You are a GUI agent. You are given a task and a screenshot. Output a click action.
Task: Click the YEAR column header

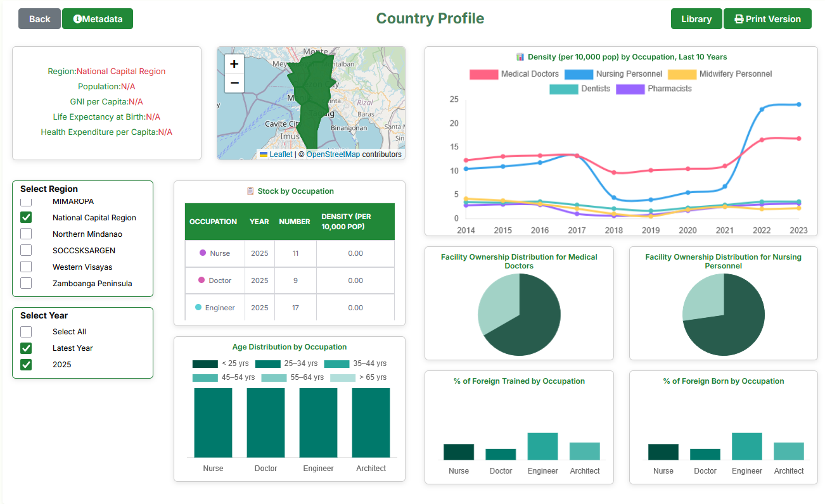tap(259, 222)
